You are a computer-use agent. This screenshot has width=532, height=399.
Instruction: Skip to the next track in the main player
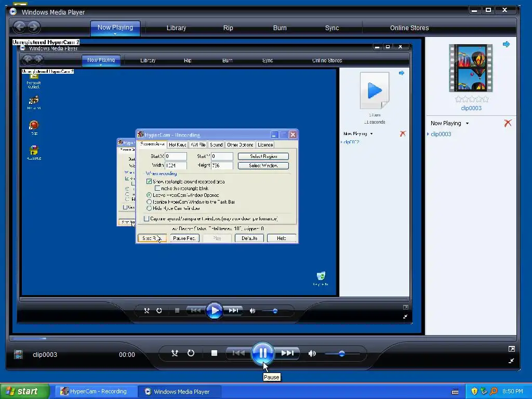click(x=287, y=353)
